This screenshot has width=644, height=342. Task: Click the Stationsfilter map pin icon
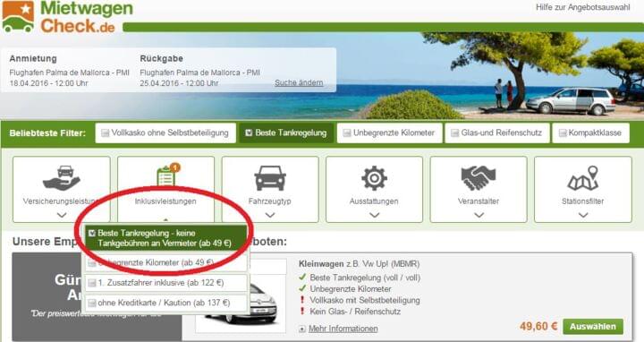[583, 178]
